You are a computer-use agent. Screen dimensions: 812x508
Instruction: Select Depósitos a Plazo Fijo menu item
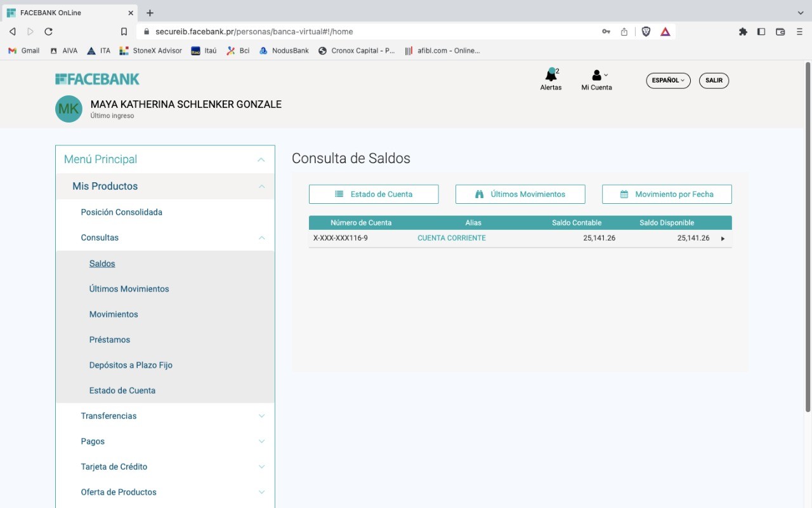coord(131,365)
